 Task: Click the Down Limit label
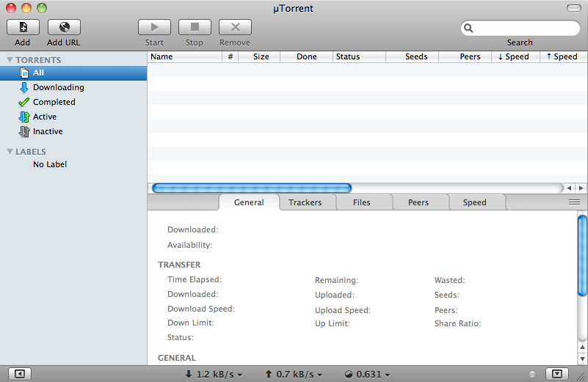191,323
